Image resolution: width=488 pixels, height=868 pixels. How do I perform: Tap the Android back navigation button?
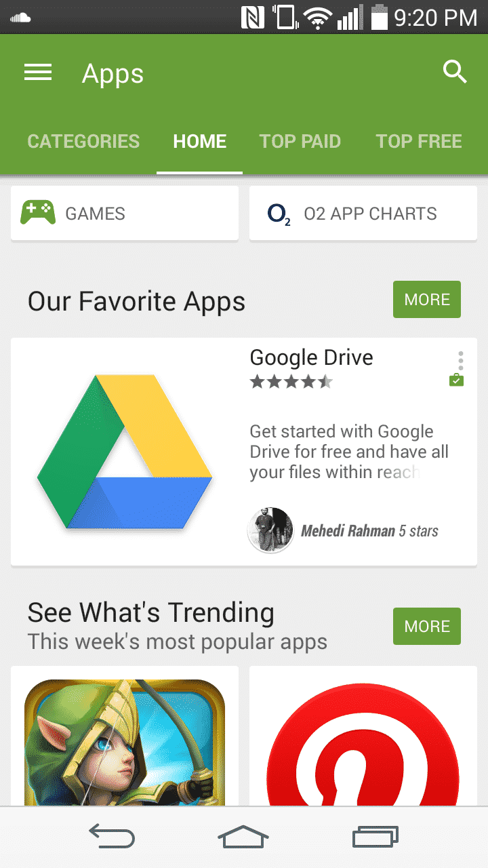[x=112, y=837]
